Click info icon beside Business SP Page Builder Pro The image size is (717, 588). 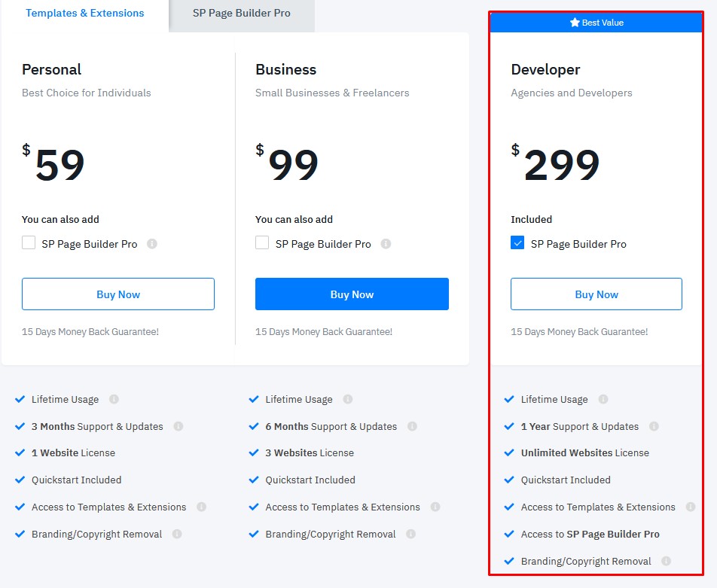[386, 244]
